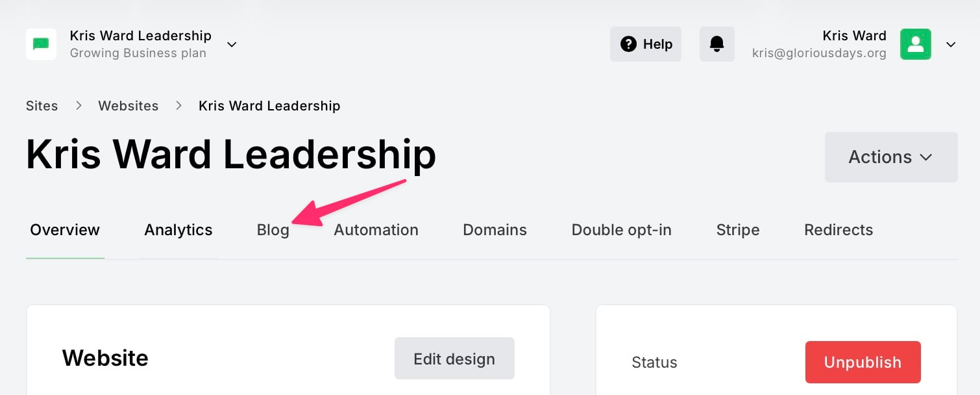
Task: Open the Analytics tab
Action: point(178,230)
